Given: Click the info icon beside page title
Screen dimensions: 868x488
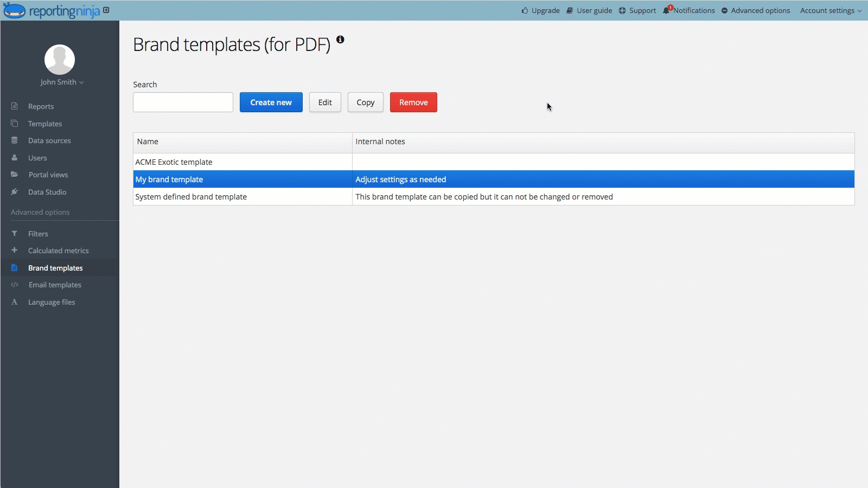Looking at the screenshot, I should coord(340,40).
